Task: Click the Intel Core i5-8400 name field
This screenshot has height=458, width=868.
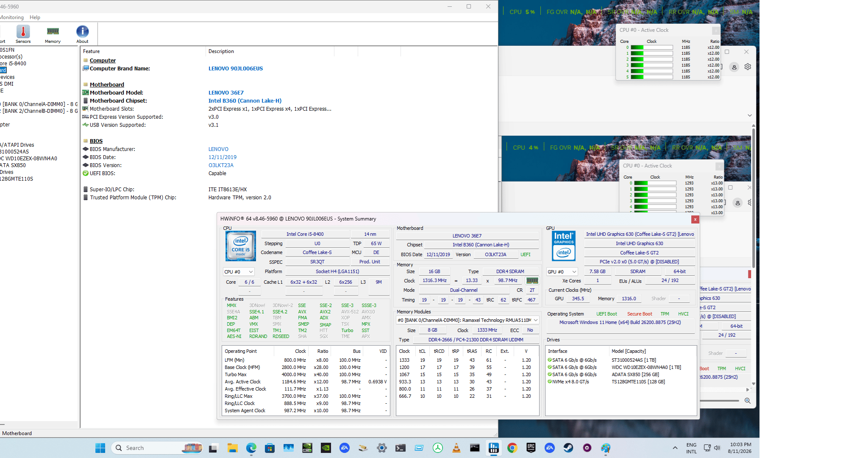Action: click(305, 234)
